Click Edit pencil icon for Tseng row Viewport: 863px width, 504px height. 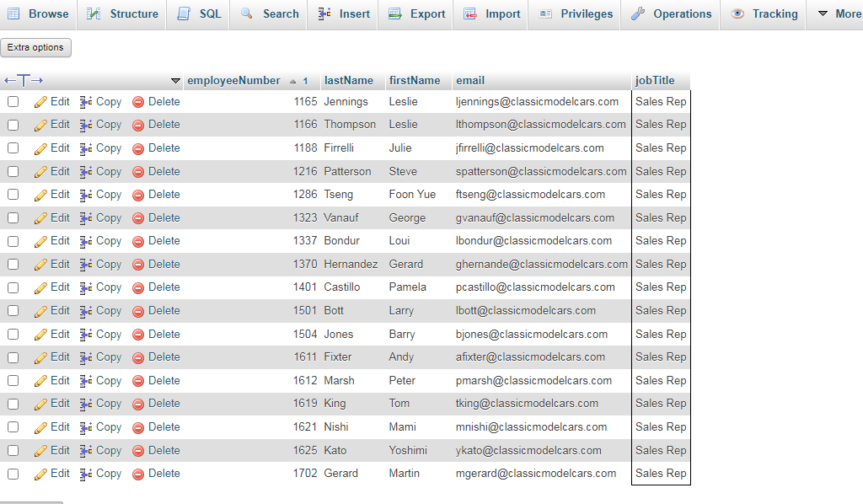pos(40,195)
